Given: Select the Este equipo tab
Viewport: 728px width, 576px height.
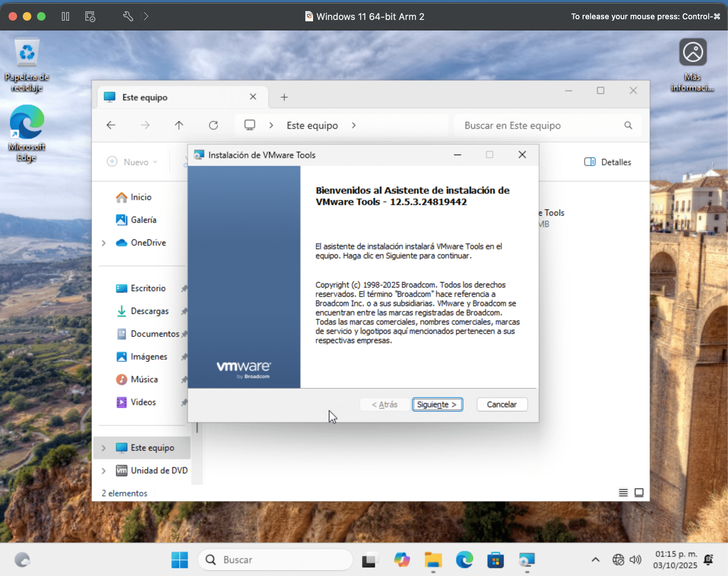Looking at the screenshot, I should 144,97.
